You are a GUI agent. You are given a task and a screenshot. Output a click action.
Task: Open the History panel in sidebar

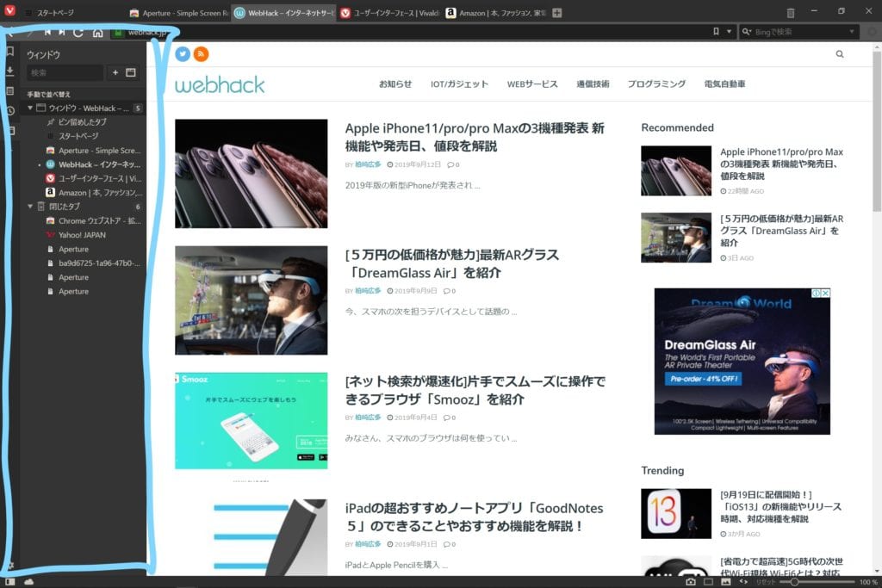9,111
